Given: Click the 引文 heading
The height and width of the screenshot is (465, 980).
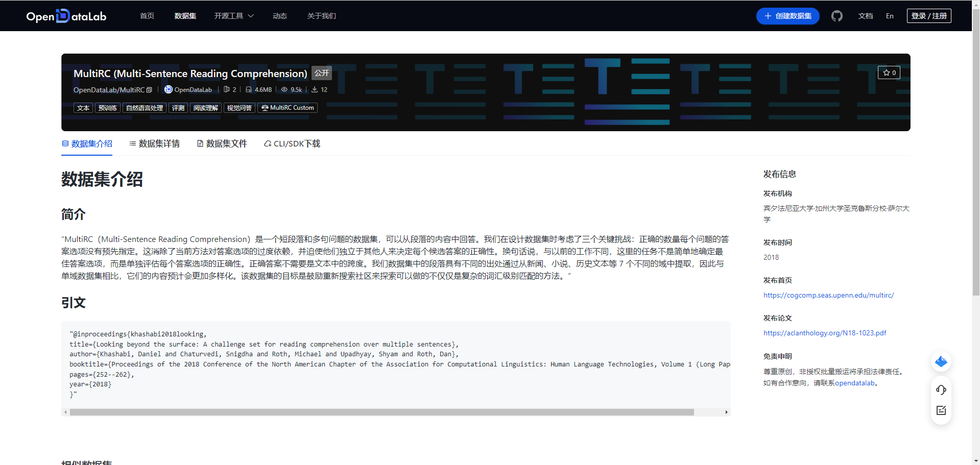Looking at the screenshot, I should [74, 303].
